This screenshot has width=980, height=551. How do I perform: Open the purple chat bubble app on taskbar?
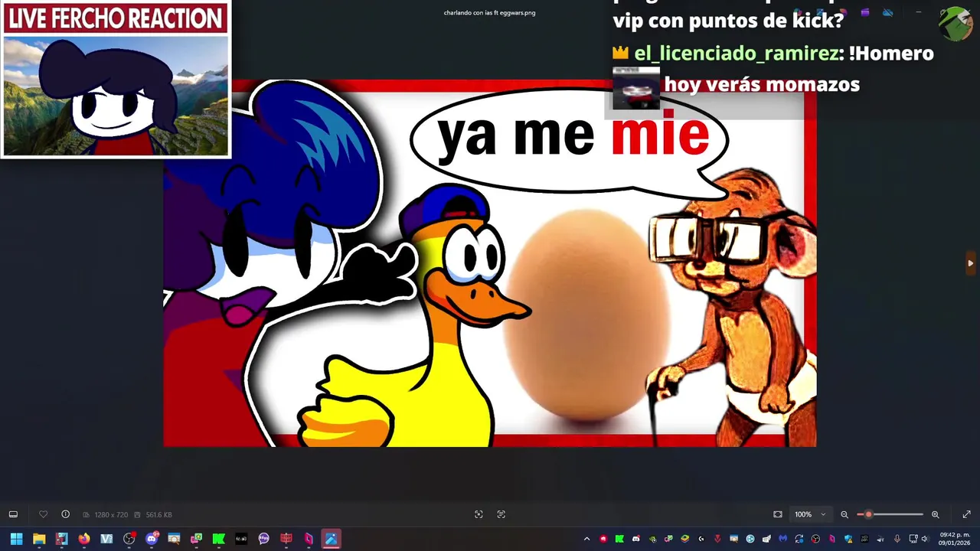click(263, 539)
